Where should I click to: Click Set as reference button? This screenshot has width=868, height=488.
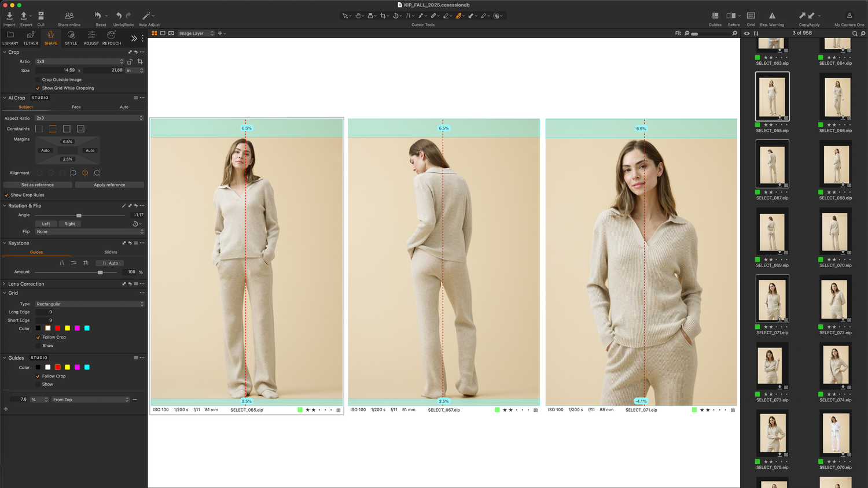38,185
